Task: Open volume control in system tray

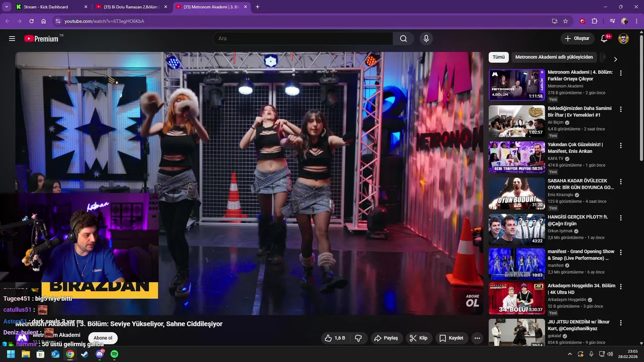Action: [610, 354]
